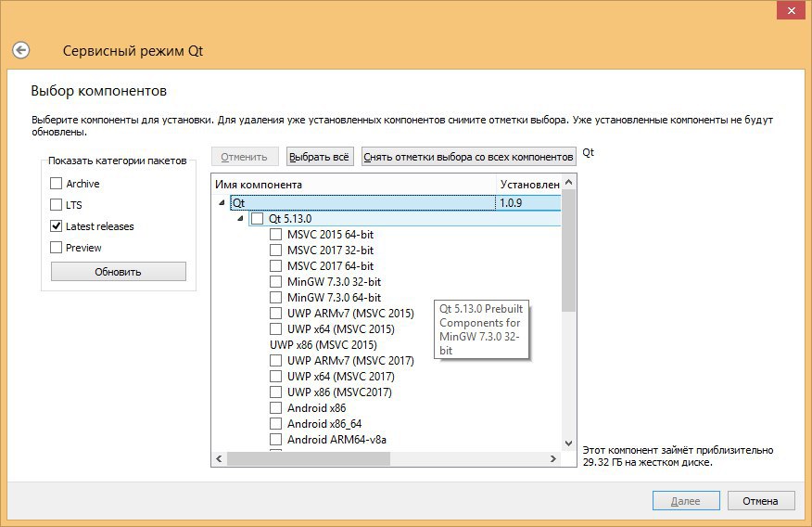
Task: Select the UWP x86 (MSVC 2015) row
Action: click(324, 344)
